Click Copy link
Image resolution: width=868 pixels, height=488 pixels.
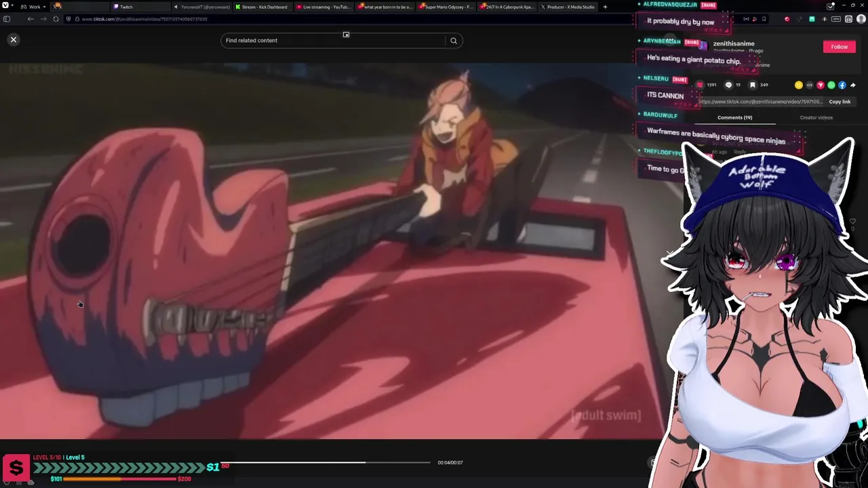click(x=840, y=102)
